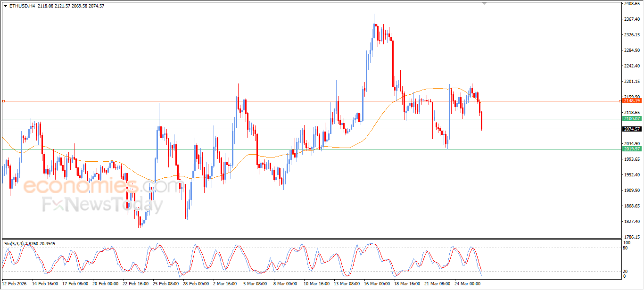Click the ETHUSD,H4 chart title text
The height and width of the screenshot is (290, 644).
click(22, 6)
